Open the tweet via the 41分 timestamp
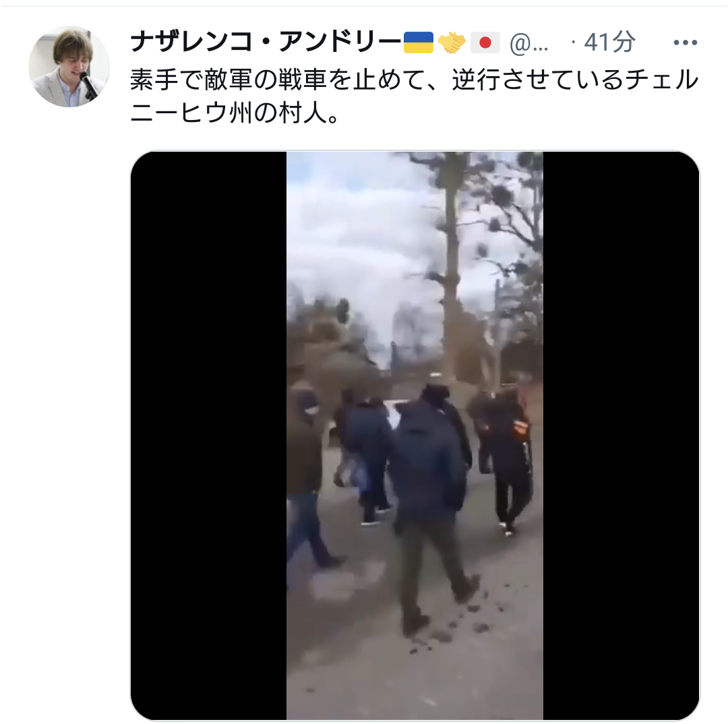This screenshot has width=728, height=724. tap(609, 42)
